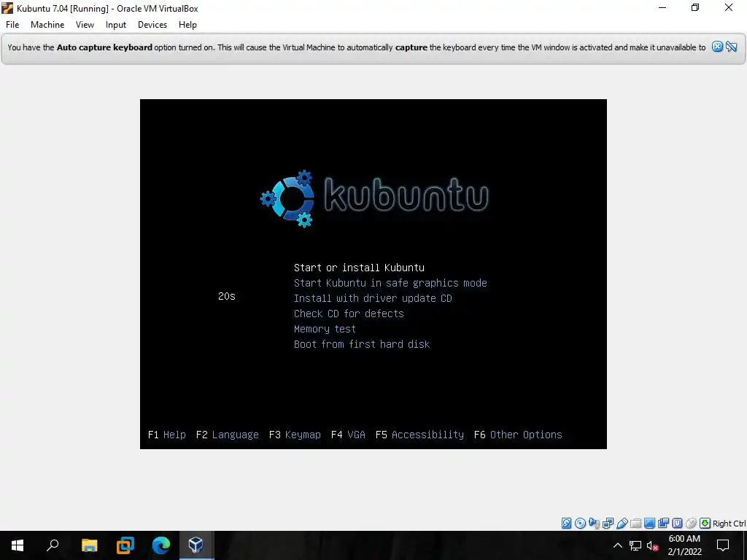Click F6 Other Options
Viewport: 747px width, 560px height.
[x=518, y=435]
